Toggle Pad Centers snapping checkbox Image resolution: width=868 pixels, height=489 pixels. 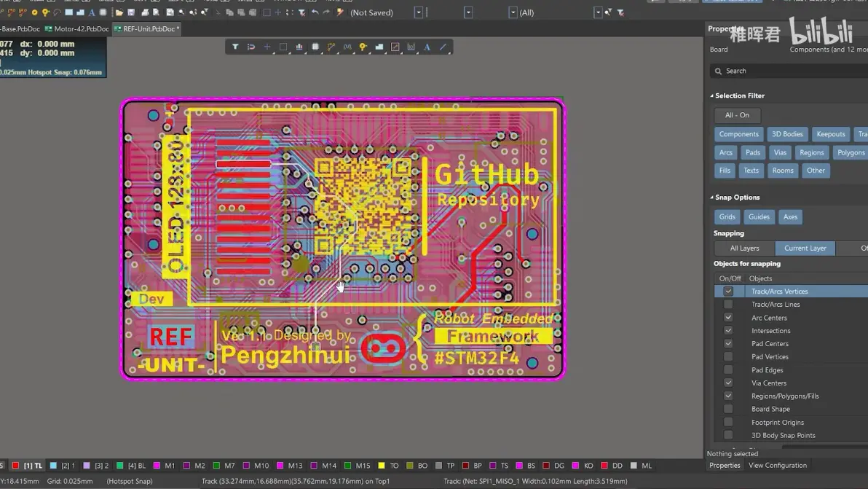[x=728, y=344]
